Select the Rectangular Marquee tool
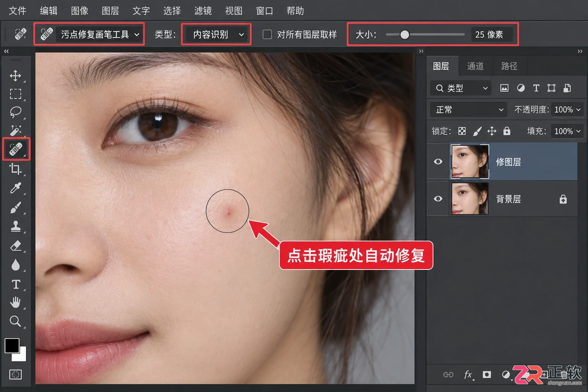588x392 pixels. [x=16, y=94]
